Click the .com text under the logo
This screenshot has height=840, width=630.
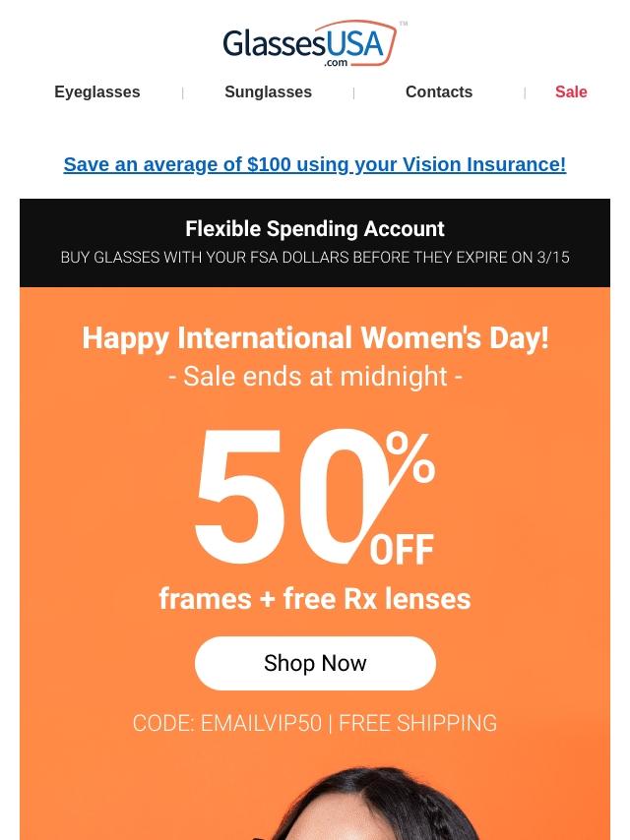(x=336, y=63)
